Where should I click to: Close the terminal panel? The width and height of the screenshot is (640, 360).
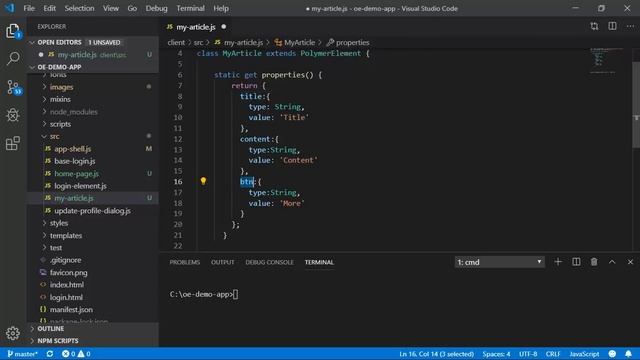(630, 262)
